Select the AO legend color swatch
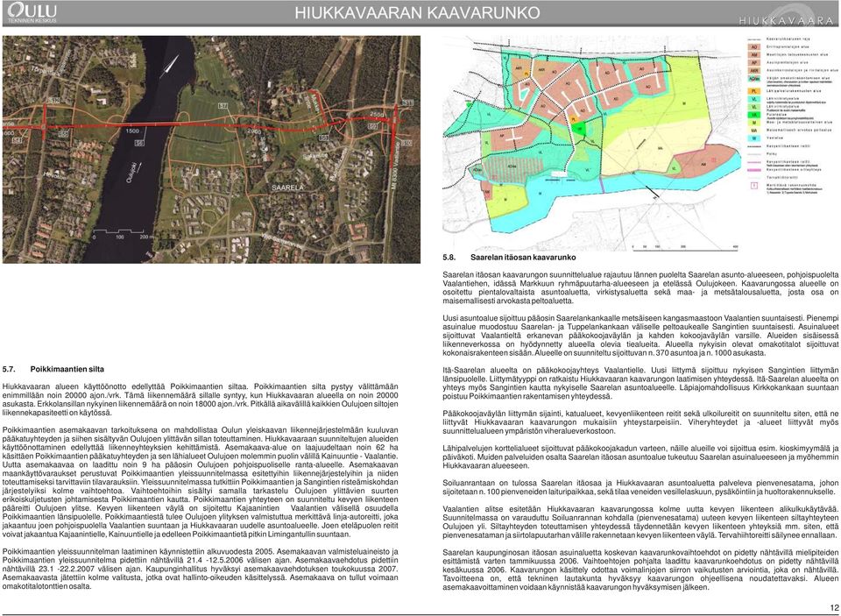Image resolution: width=841 pixels, height=616 pixels. 754,47
